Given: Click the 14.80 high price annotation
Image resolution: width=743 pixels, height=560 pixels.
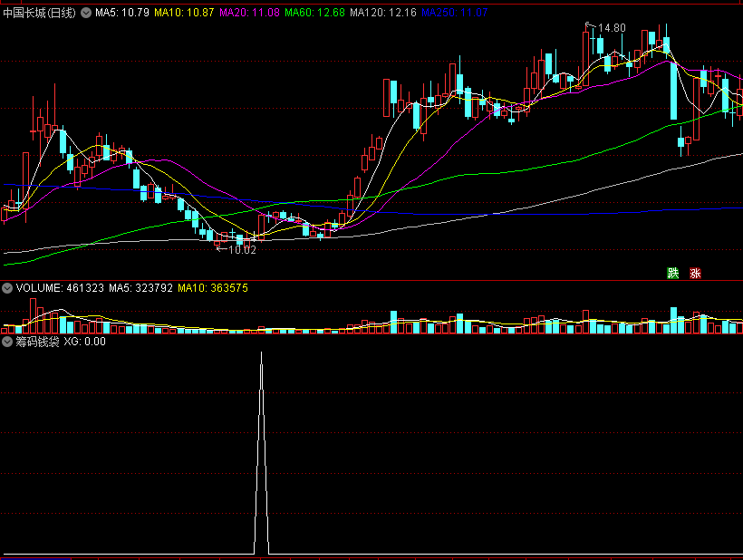Looking at the screenshot, I should [x=612, y=28].
